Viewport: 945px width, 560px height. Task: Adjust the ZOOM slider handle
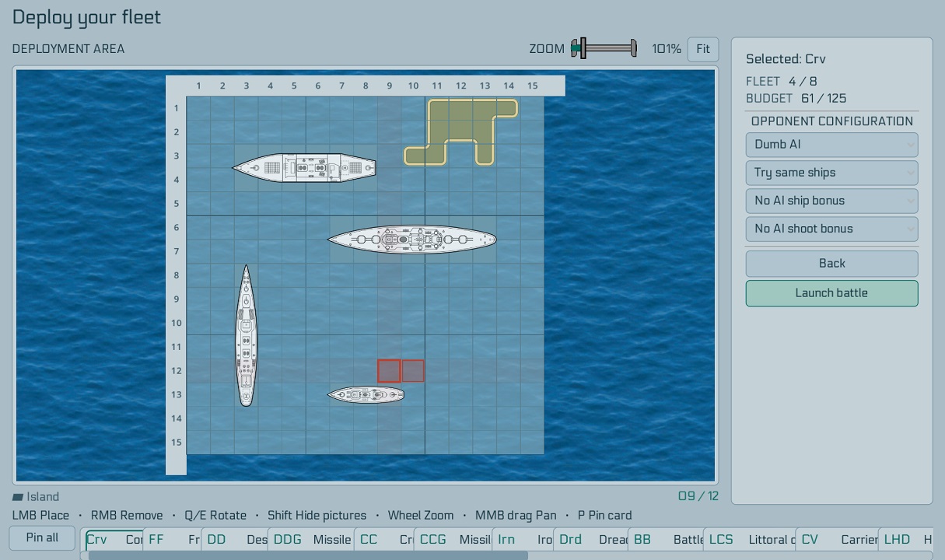(583, 49)
